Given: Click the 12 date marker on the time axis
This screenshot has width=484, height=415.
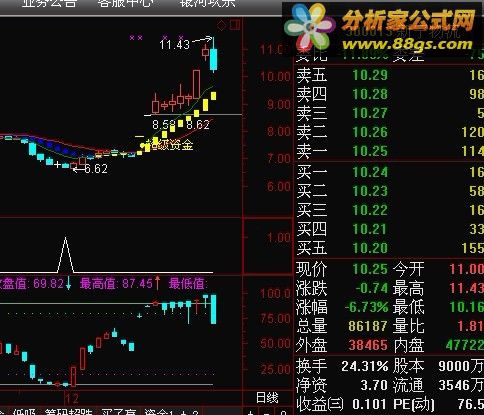Looking at the screenshot, I should (71, 398).
